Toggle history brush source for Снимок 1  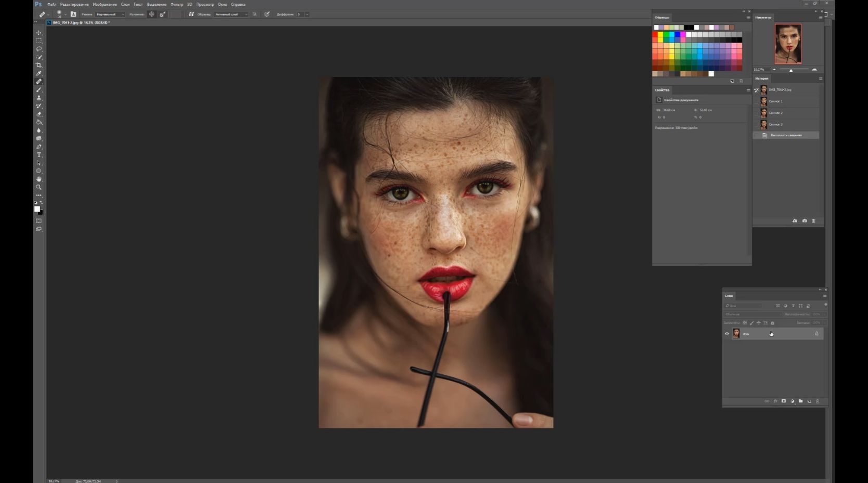pyautogui.click(x=757, y=101)
